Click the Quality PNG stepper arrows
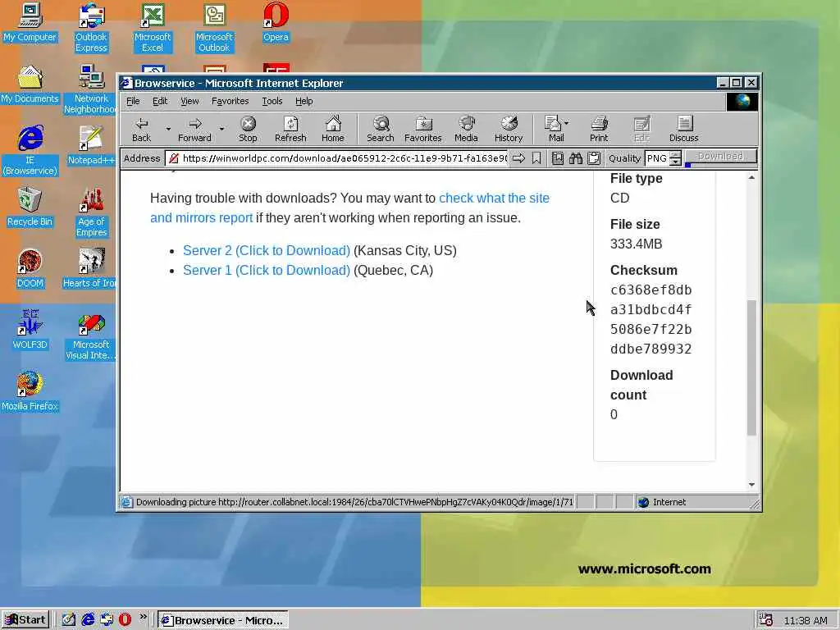Screen dimensions: 840x630 pyautogui.click(x=676, y=158)
